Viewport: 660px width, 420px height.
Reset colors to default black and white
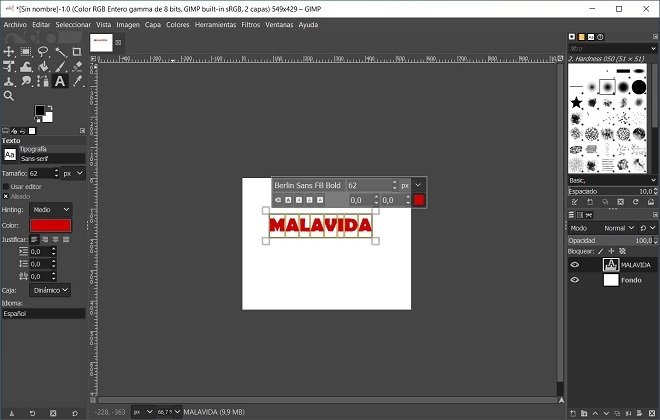[37, 120]
